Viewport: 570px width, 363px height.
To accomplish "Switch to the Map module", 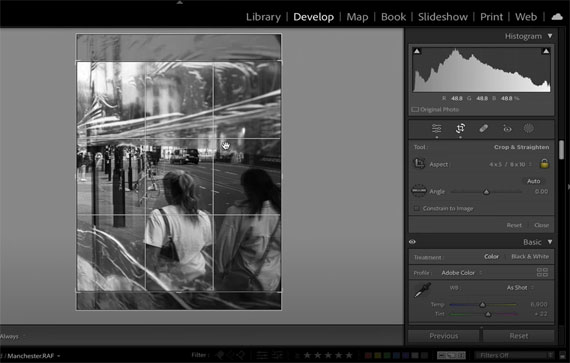I will point(357,17).
